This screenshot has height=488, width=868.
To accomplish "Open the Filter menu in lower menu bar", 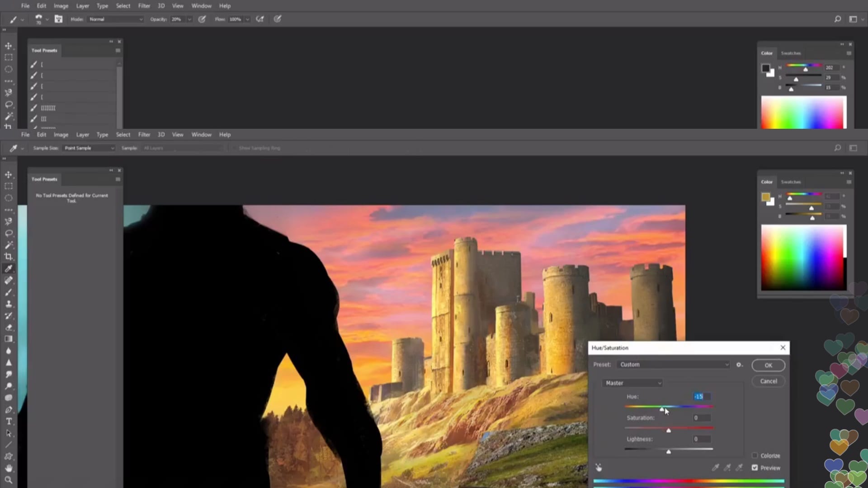I will [x=144, y=135].
